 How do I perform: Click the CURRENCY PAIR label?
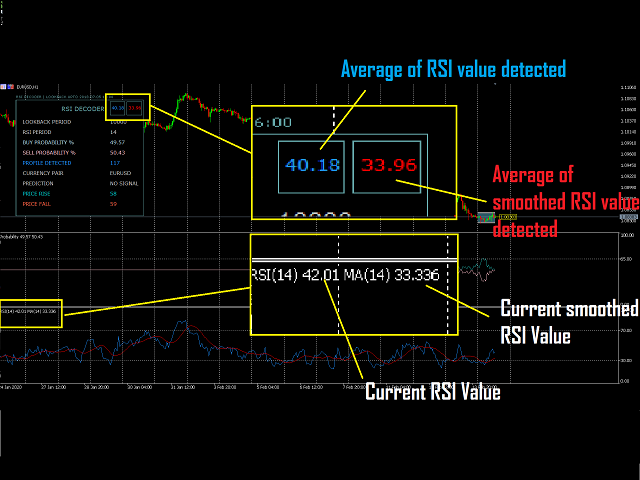(43, 173)
